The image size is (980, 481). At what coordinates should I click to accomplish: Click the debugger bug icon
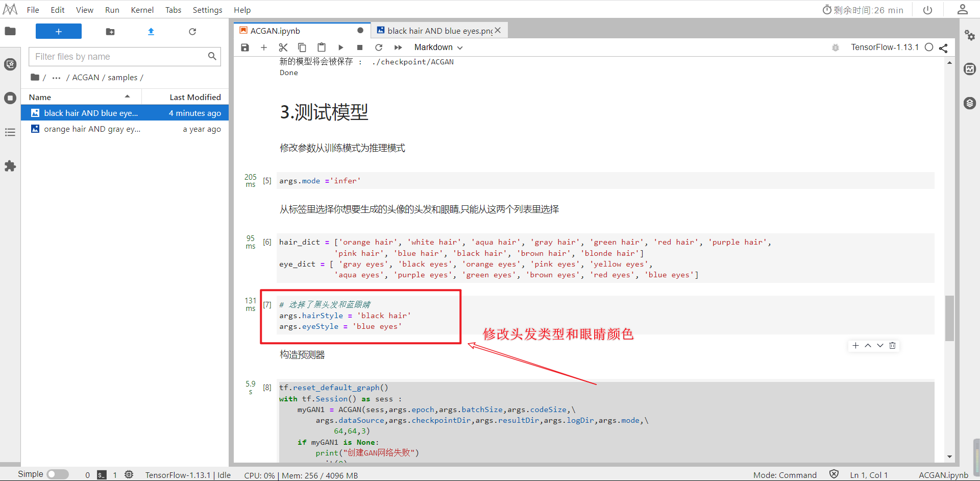tap(836, 47)
